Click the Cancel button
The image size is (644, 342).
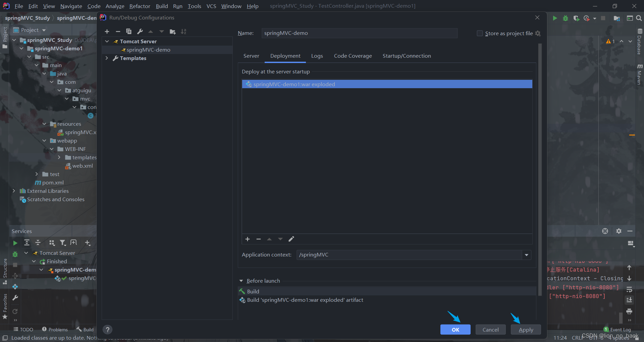491,330
